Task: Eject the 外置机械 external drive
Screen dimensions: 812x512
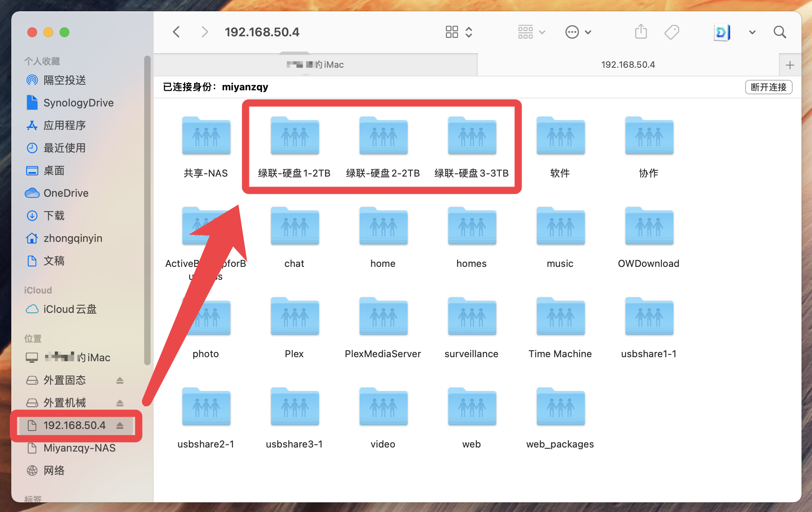Action: tap(120, 403)
